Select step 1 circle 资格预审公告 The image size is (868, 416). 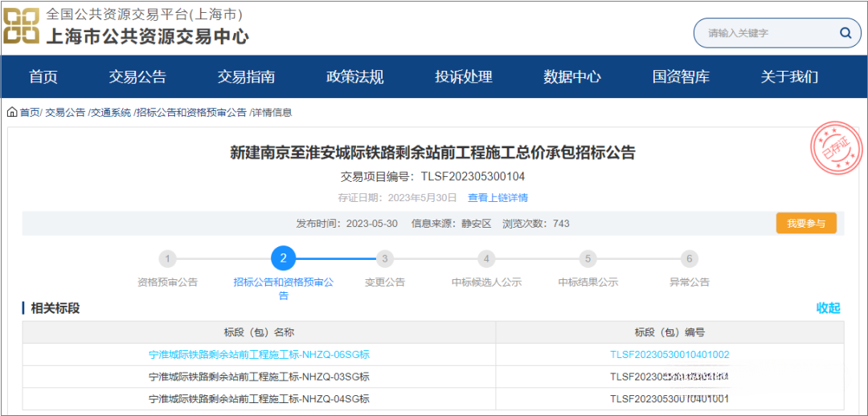[167, 259]
